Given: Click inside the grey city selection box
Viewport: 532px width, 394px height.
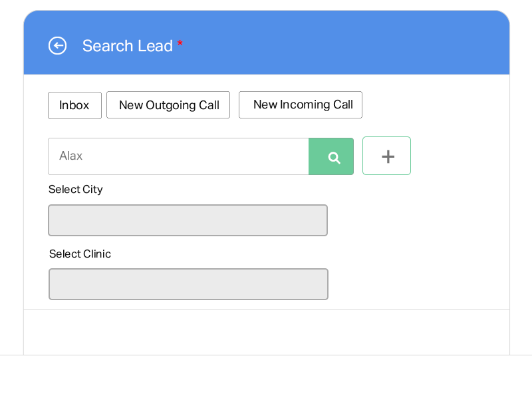Looking at the screenshot, I should click(188, 220).
